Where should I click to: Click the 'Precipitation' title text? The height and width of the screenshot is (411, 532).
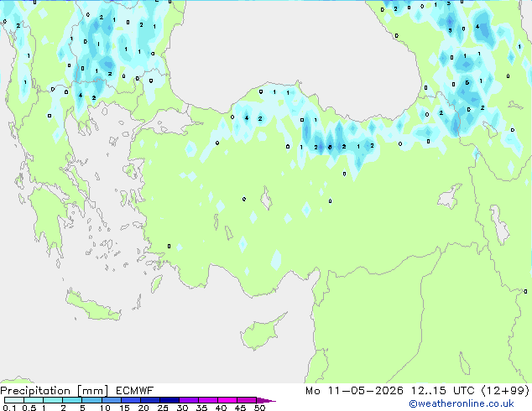point(35,391)
